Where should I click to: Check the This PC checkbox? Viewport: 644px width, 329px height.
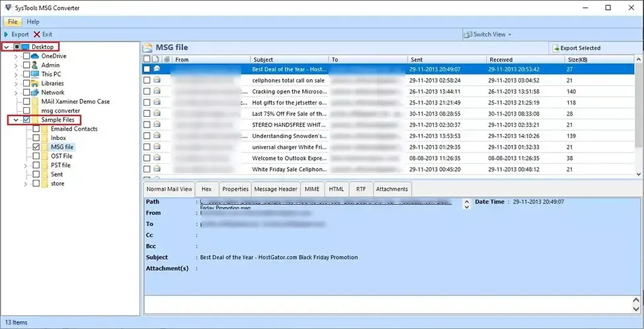coord(26,74)
